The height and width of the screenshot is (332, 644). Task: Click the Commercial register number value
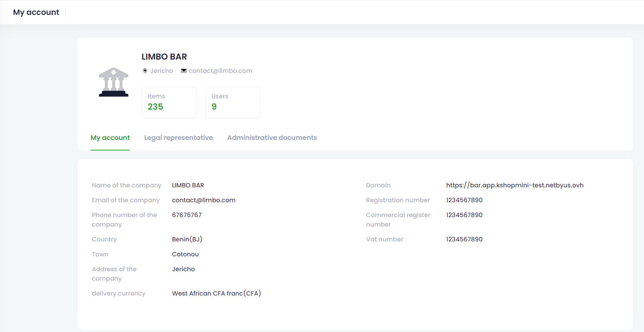(464, 215)
